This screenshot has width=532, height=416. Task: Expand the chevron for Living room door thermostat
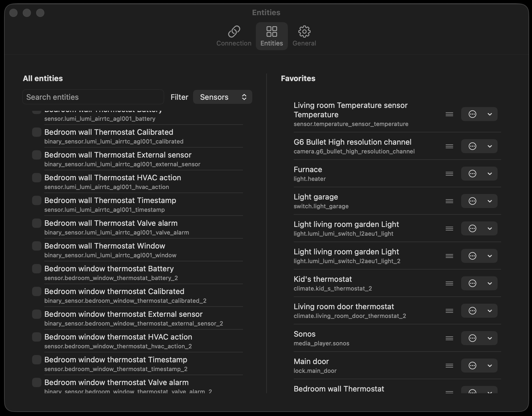click(x=490, y=311)
